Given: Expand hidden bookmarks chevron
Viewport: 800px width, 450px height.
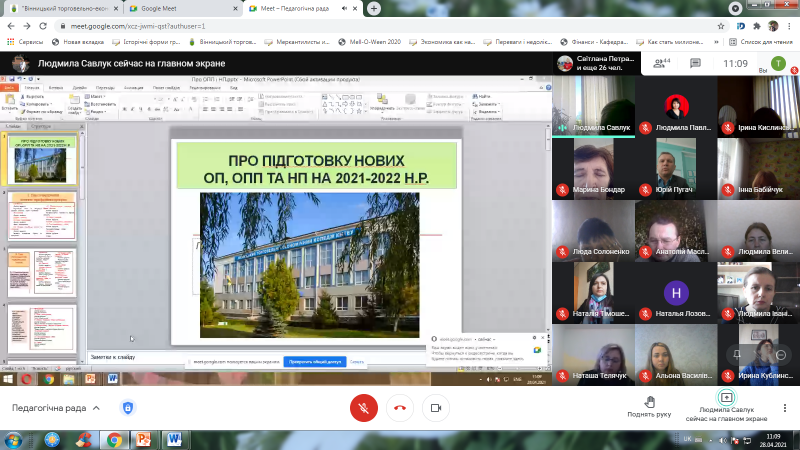Looking at the screenshot, I should (716, 42).
